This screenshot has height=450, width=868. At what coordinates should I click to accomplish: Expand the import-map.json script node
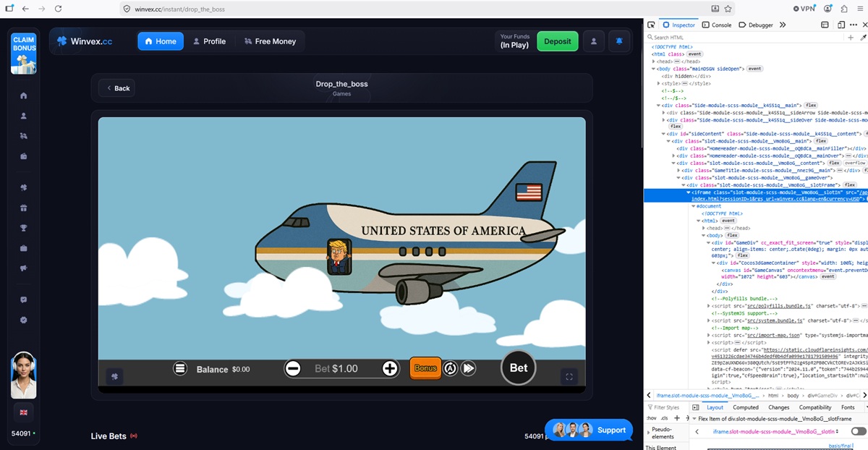click(710, 335)
